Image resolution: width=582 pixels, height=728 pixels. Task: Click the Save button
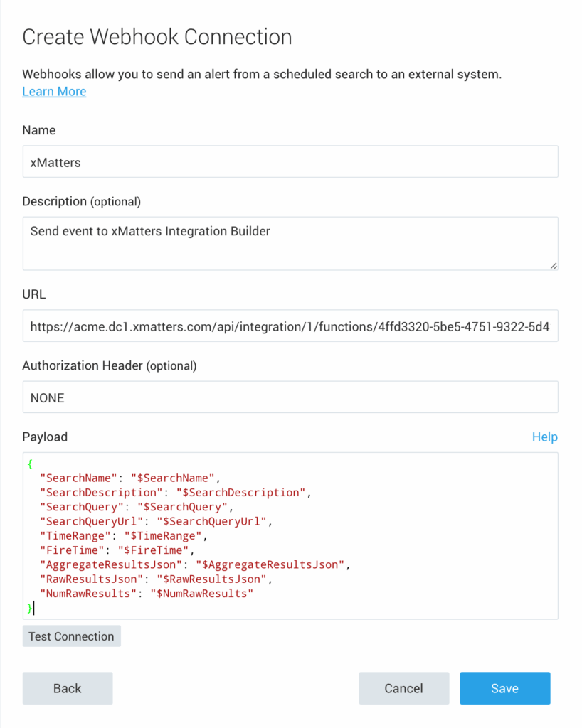coord(504,688)
